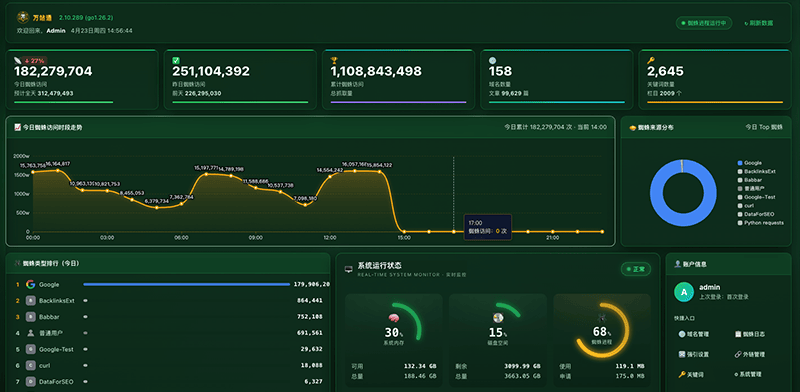Click the BacklinksExt badge icon in ranking
The height and width of the screenshot is (392, 800).
[x=31, y=301]
